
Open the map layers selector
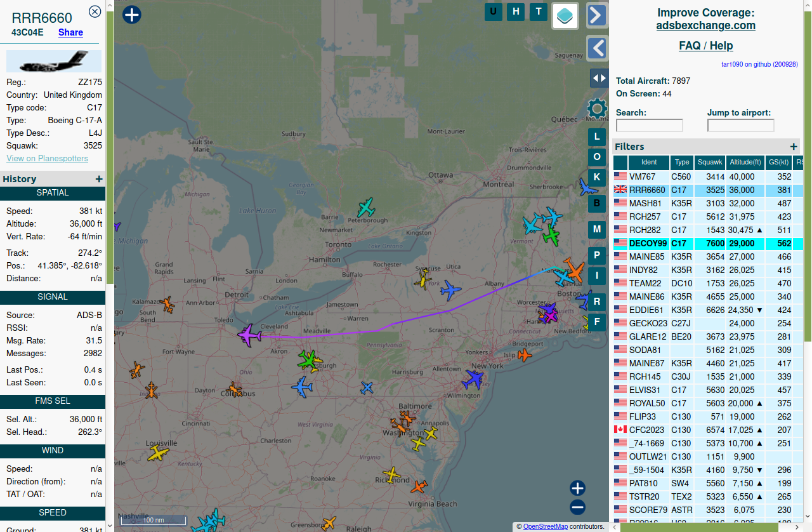tap(565, 15)
